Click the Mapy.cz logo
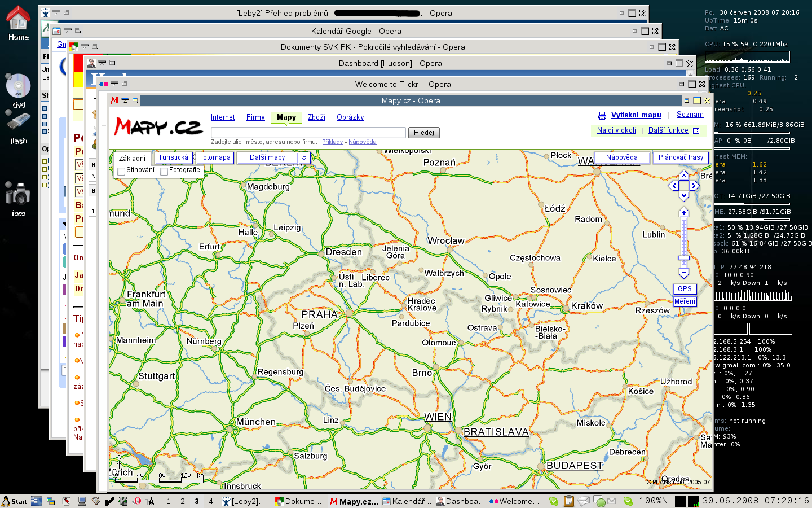Screen dimensions: 812x508 point(158,126)
